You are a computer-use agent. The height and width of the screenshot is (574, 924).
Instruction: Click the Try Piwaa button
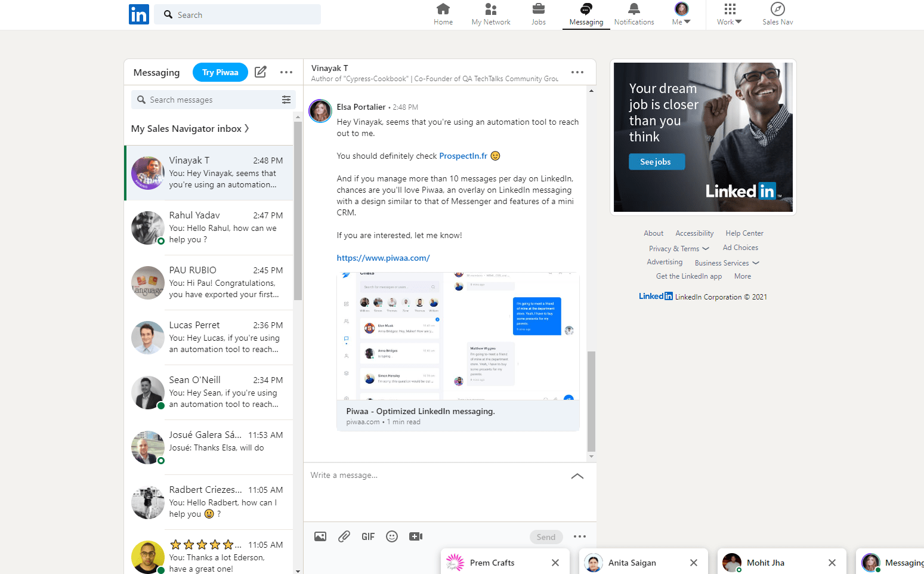point(220,72)
